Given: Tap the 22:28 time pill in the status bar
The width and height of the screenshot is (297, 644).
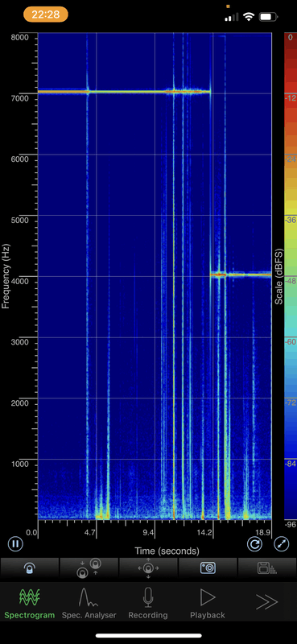Looking at the screenshot, I should click(46, 14).
